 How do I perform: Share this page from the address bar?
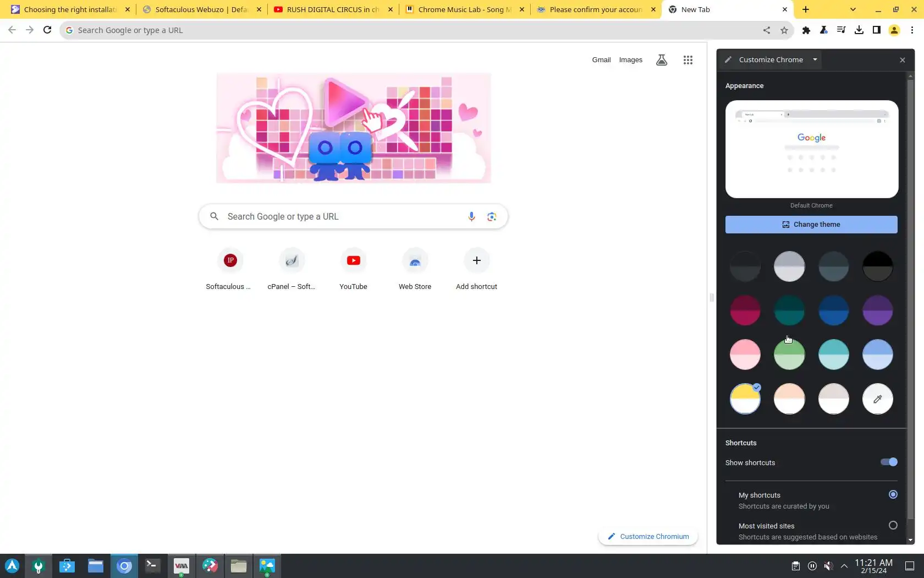pyautogui.click(x=767, y=30)
